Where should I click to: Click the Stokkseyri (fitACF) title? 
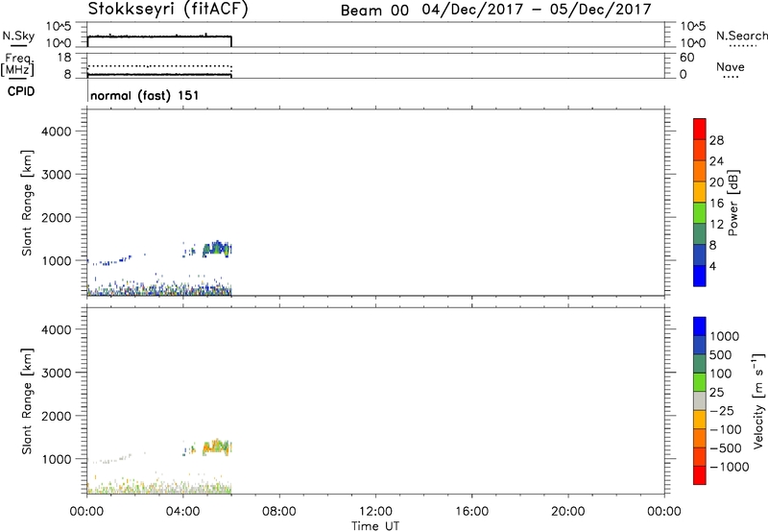point(168,9)
